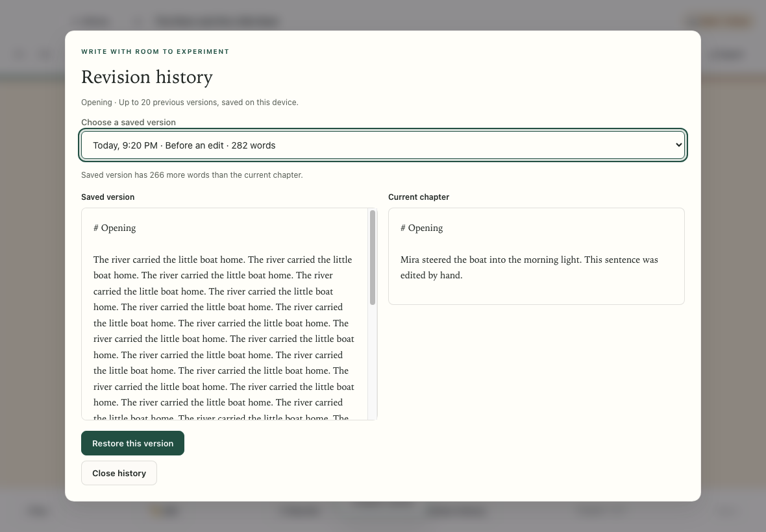Click 'WRITE WITH ROOM TO EXPERIMENT' tagline
The height and width of the screenshot is (532, 766).
pyautogui.click(x=155, y=52)
